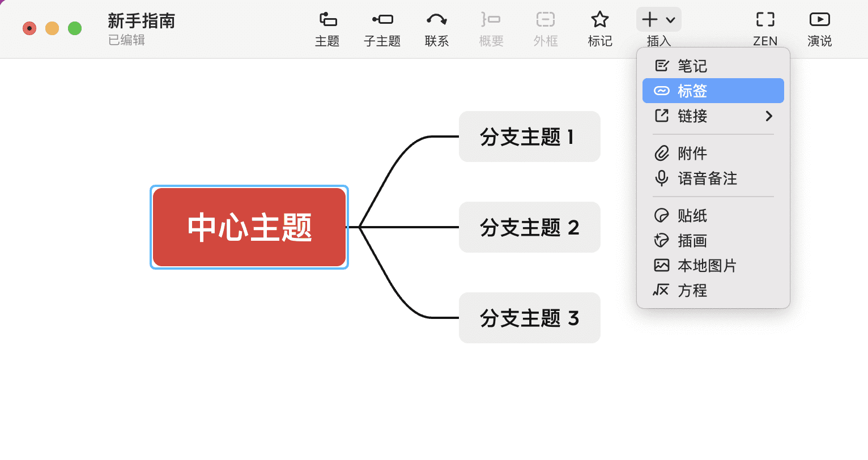868x460 pixels.
Task: Add a subtopic with 子主题 icon
Action: 382,20
